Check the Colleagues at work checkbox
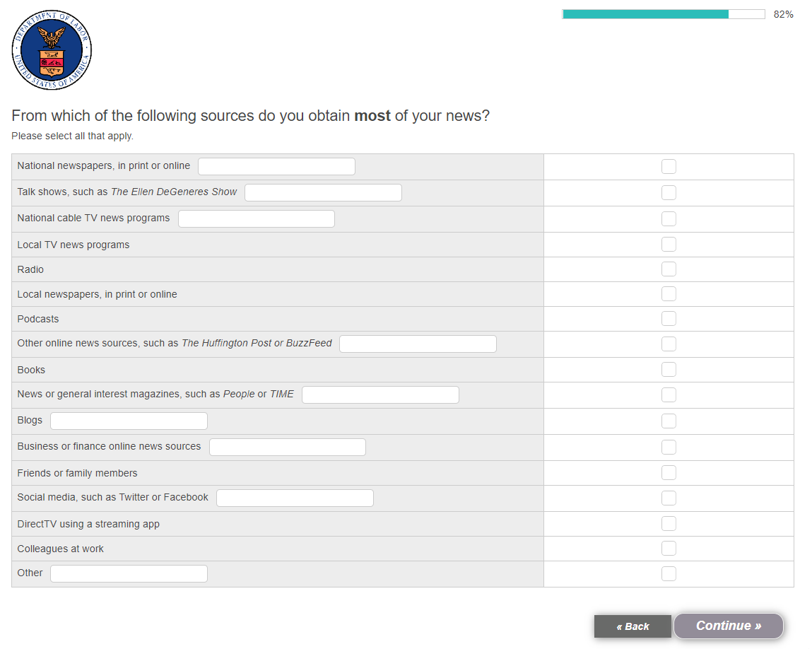Viewport: 812px width, 649px height. pyautogui.click(x=669, y=549)
